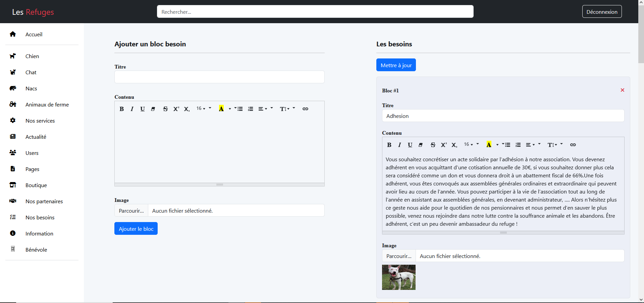Open Nos besoins in the sidebar
Screen dimensions: 644x303
[x=40, y=217]
